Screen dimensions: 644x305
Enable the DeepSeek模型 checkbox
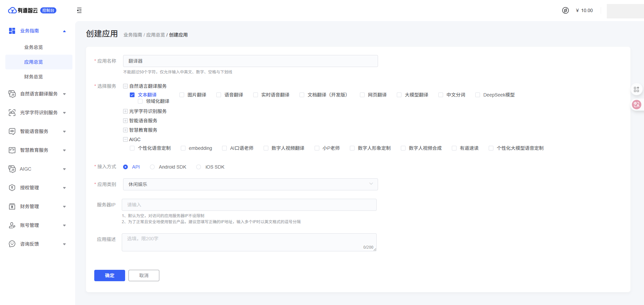[x=478, y=95]
